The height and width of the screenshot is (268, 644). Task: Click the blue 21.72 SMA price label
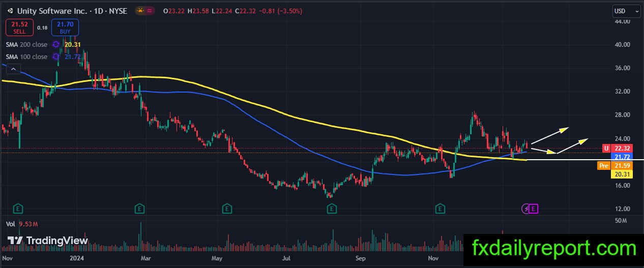pyautogui.click(x=623, y=157)
